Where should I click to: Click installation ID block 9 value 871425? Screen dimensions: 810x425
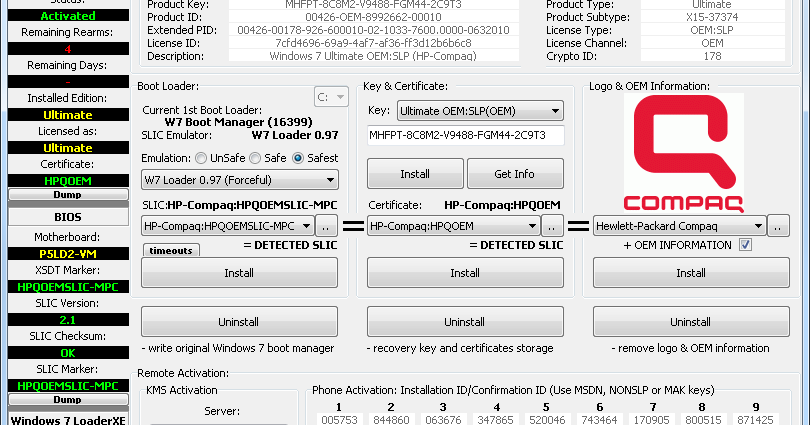pyautogui.click(x=756, y=420)
